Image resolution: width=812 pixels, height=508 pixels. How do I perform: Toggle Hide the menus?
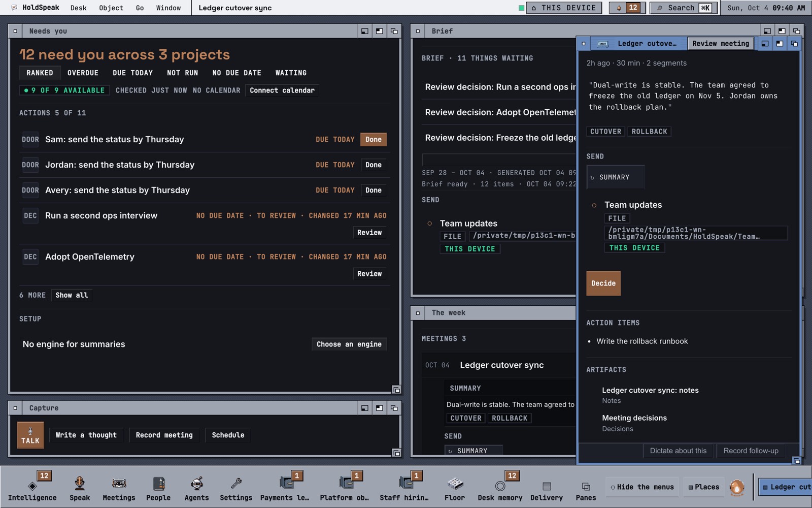coord(642,487)
